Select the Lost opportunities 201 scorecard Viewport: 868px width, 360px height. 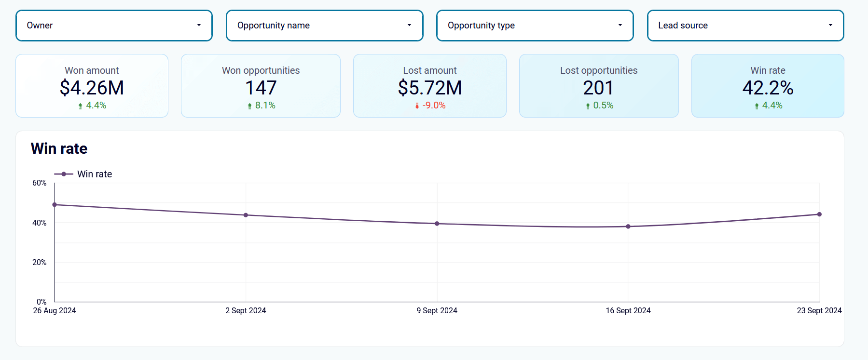click(599, 86)
